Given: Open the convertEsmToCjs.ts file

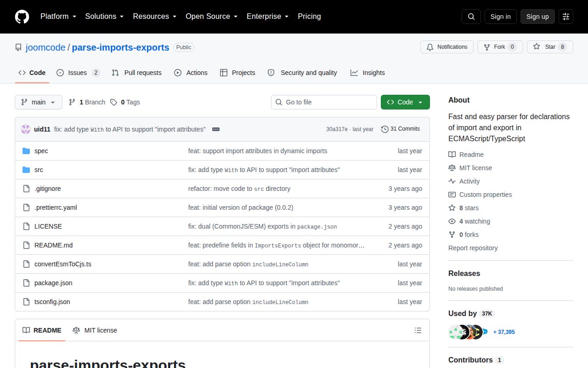Looking at the screenshot, I should pyautogui.click(x=63, y=264).
